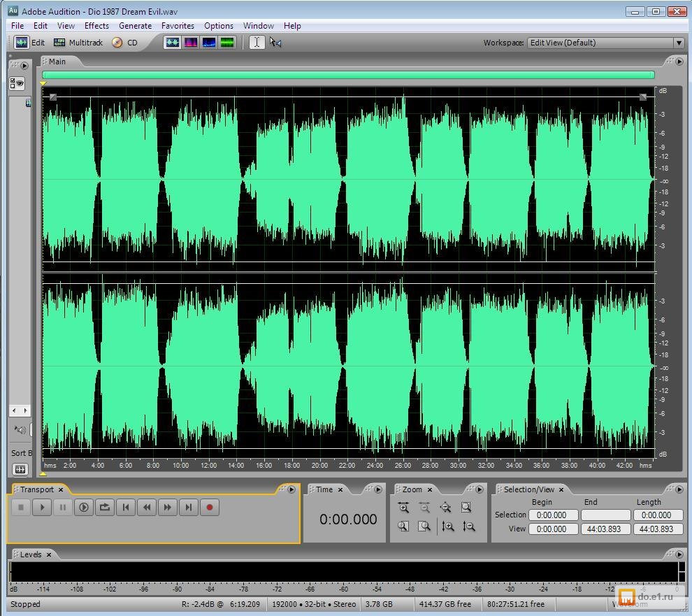Screen dimensions: 692x616
Task: Click the Rewind button
Action: click(146, 508)
